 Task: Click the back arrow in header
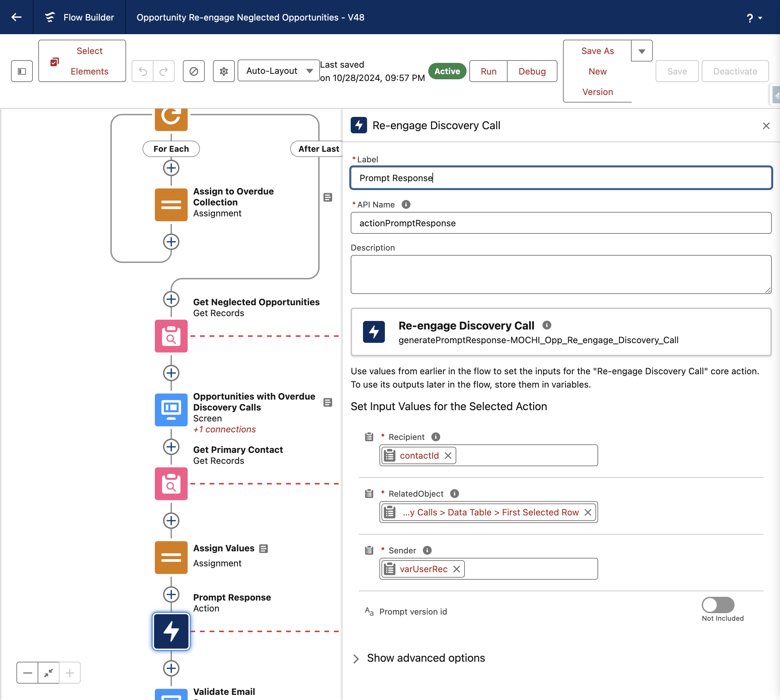click(16, 17)
